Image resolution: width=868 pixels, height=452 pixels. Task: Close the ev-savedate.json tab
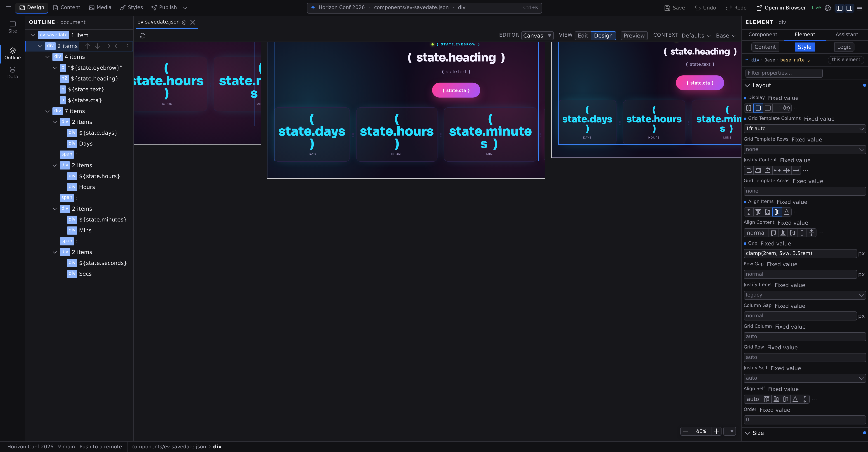(192, 22)
